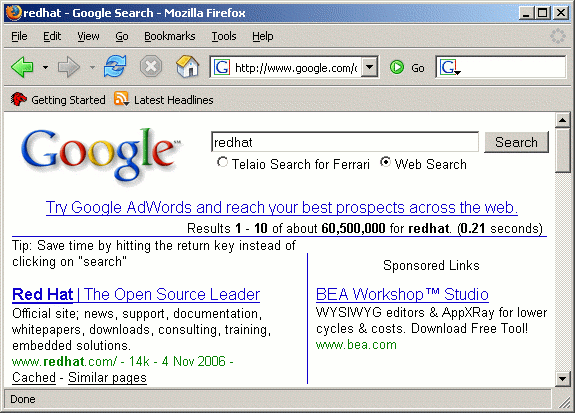The width and height of the screenshot is (575, 413).
Task: Click the Google Search button
Action: coord(516,142)
